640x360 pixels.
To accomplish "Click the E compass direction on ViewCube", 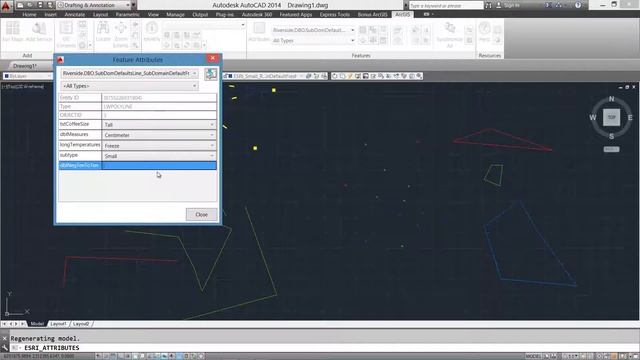I will click(630, 118).
